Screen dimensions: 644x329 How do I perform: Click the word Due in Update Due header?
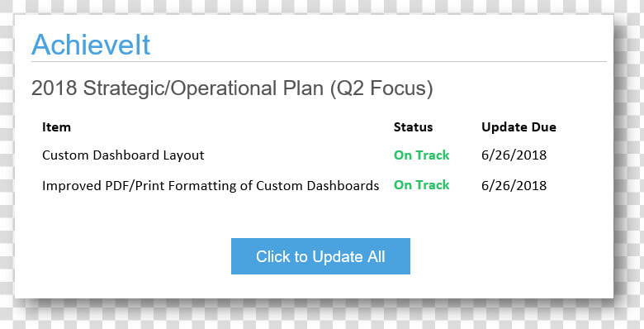pyautogui.click(x=544, y=127)
